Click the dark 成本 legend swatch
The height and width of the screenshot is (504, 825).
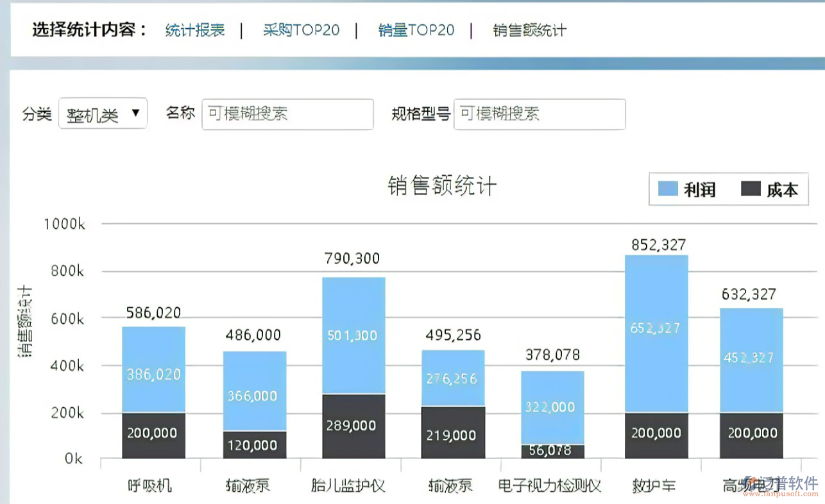coord(751,189)
